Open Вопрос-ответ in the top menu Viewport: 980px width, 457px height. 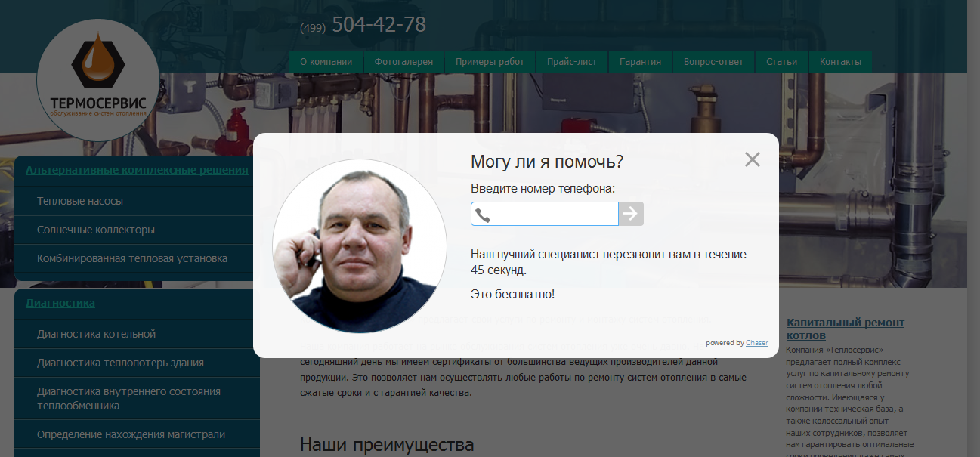713,62
